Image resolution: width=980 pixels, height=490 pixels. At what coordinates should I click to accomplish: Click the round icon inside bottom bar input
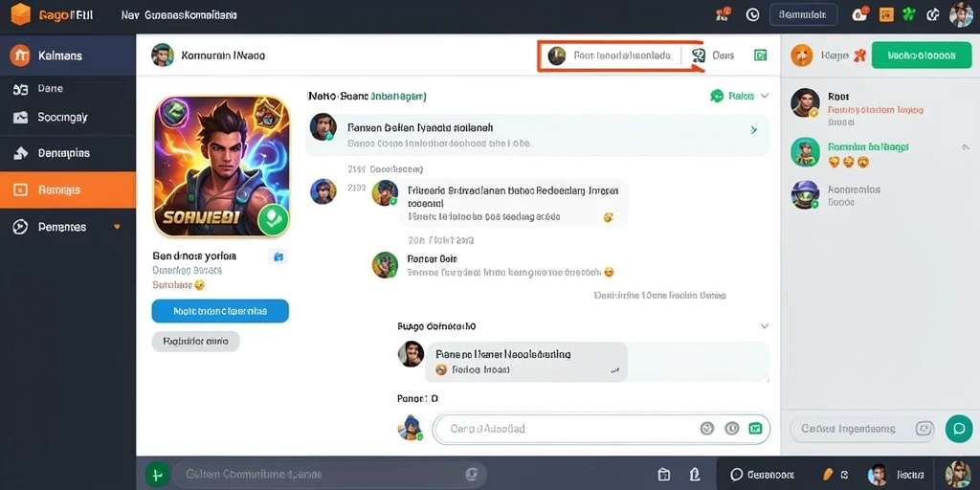point(472,474)
